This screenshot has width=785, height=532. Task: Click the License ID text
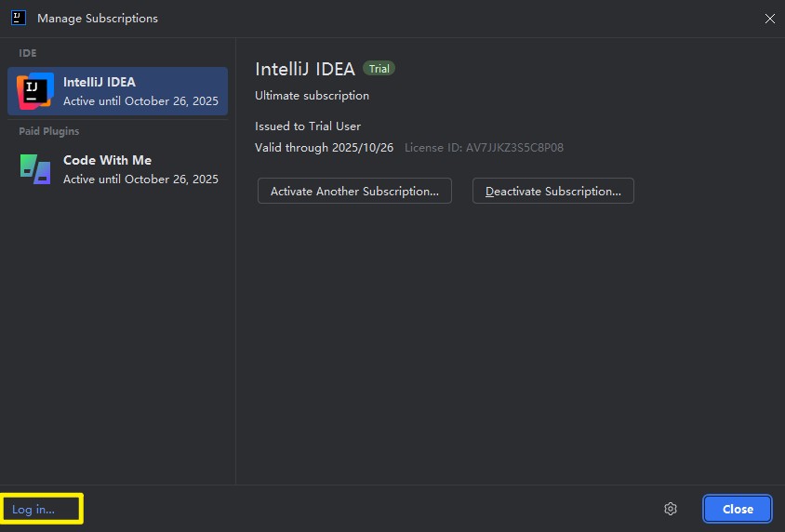[x=484, y=147]
